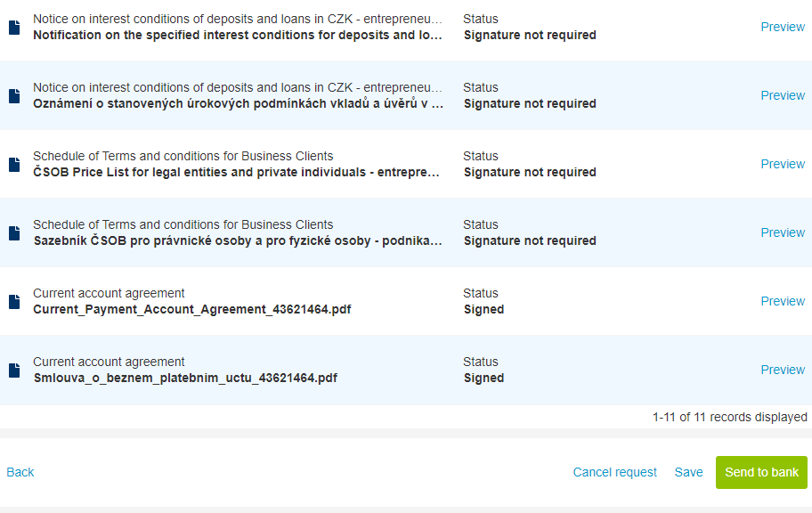Preview Current_Payment_Account_Agreement_43621464.pdf
Viewport: 812px width, 513px height.
[x=783, y=301]
